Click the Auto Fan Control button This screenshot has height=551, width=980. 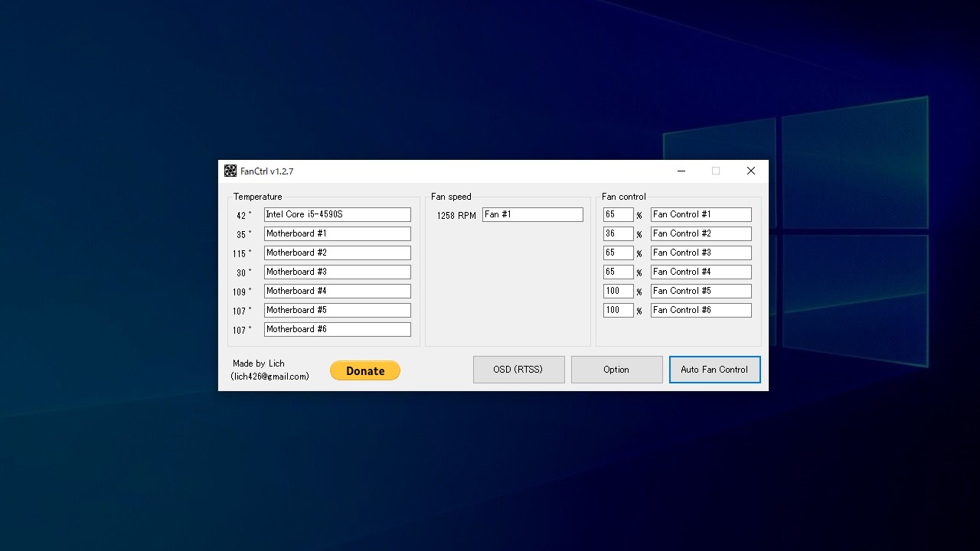click(714, 370)
